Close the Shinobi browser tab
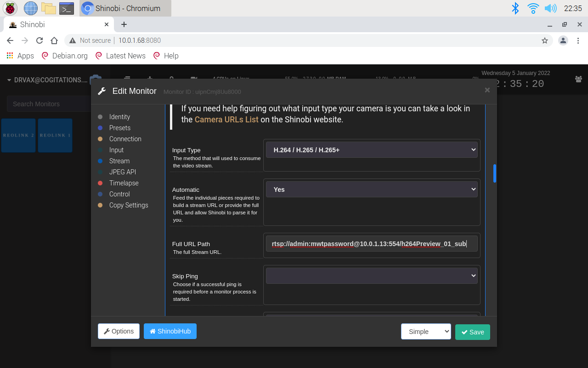Image resolution: width=588 pixels, height=368 pixels. point(107,24)
